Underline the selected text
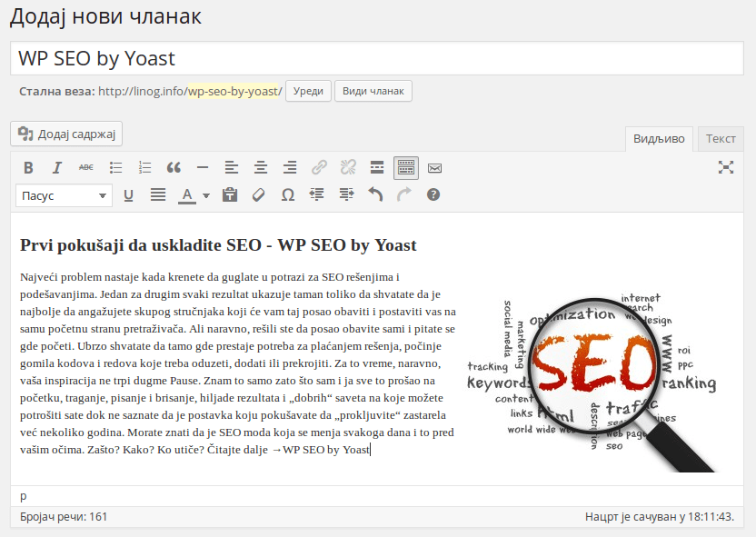This screenshot has height=537, width=756. (128, 195)
